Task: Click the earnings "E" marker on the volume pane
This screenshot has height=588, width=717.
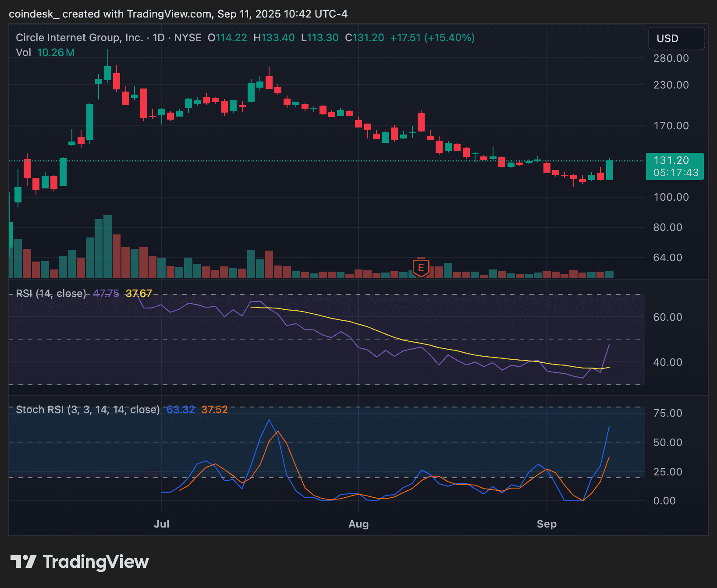Action: [420, 268]
